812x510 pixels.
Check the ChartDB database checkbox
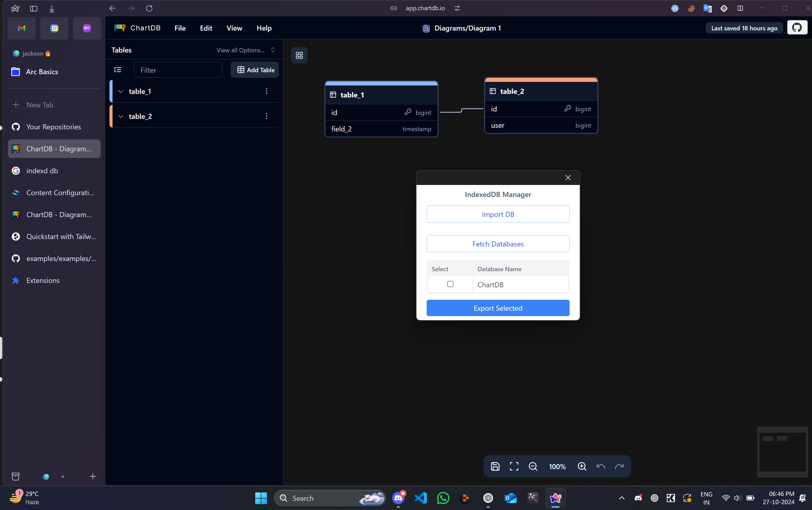tap(450, 284)
